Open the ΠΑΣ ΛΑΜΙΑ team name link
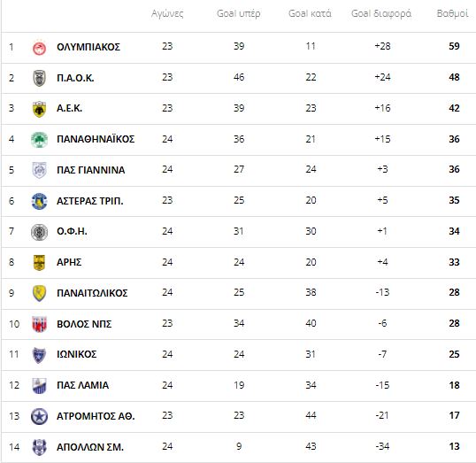This screenshot has width=476, height=463. point(82,385)
